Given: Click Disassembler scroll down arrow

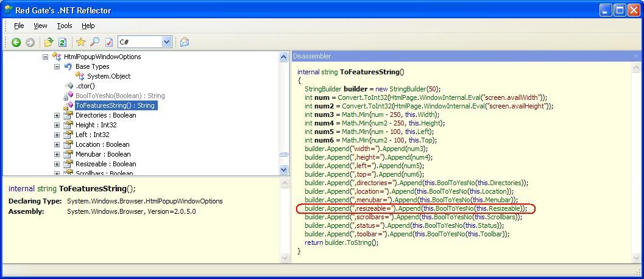Looking at the screenshot, I should 636,257.
